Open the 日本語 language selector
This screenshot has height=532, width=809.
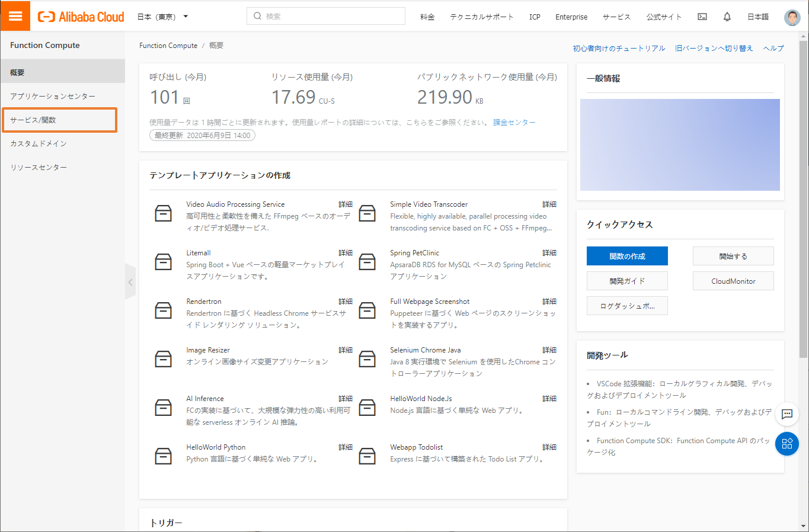coord(757,17)
